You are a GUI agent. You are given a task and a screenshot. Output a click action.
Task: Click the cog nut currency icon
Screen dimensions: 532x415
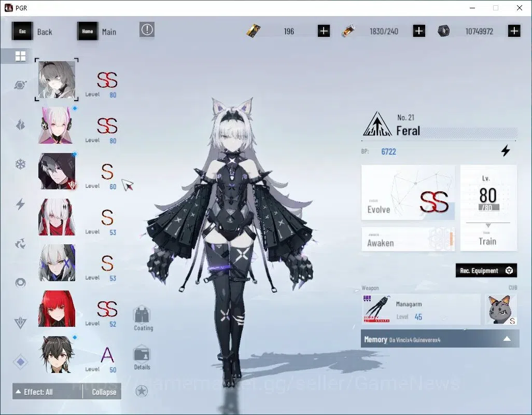point(443,31)
